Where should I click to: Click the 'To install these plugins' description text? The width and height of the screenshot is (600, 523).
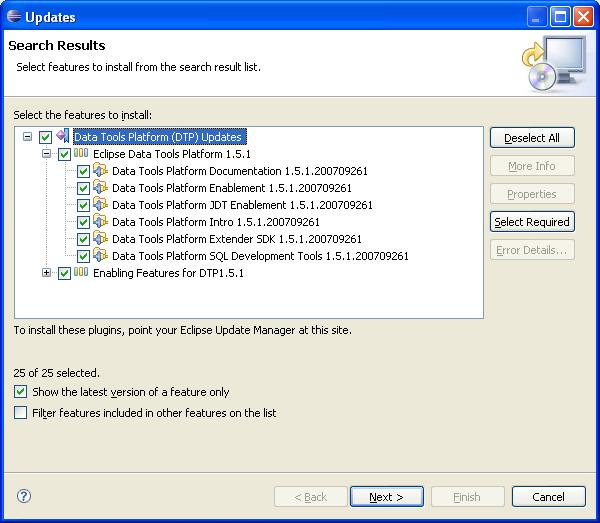click(183, 330)
